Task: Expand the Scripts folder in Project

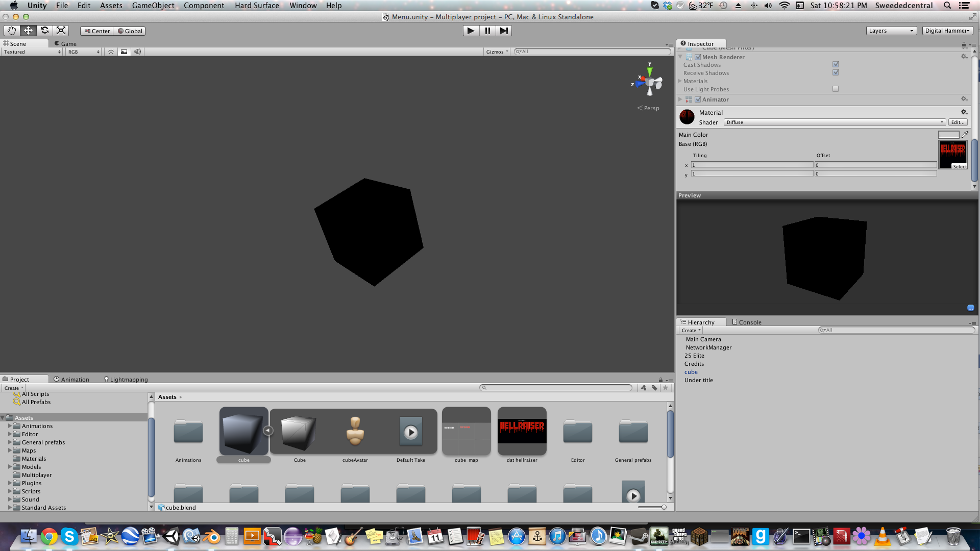Action: [x=10, y=491]
